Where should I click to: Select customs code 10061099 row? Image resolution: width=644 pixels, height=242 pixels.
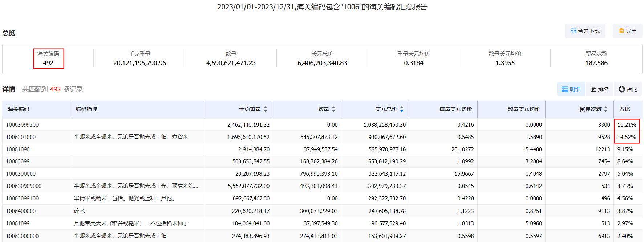coord(18,223)
